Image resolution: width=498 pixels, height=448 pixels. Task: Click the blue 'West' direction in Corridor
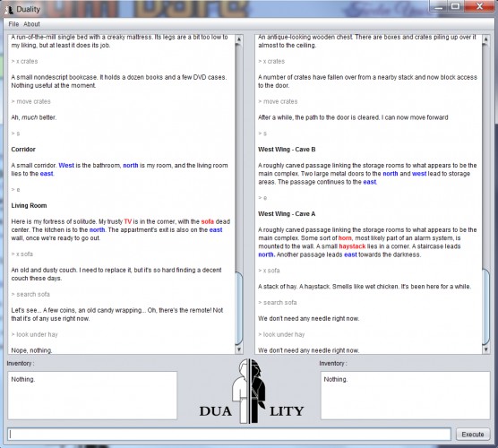click(66, 165)
